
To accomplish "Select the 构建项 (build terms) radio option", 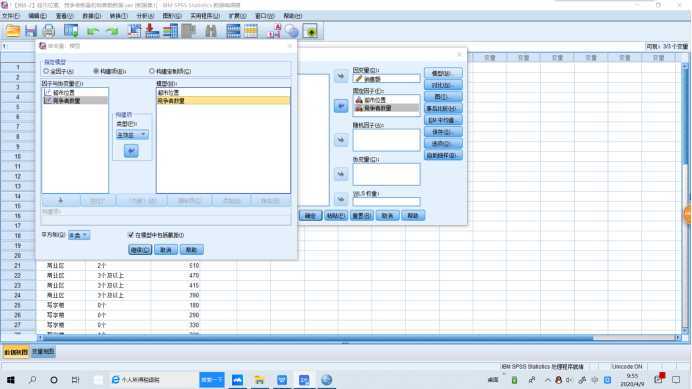I will pos(96,71).
